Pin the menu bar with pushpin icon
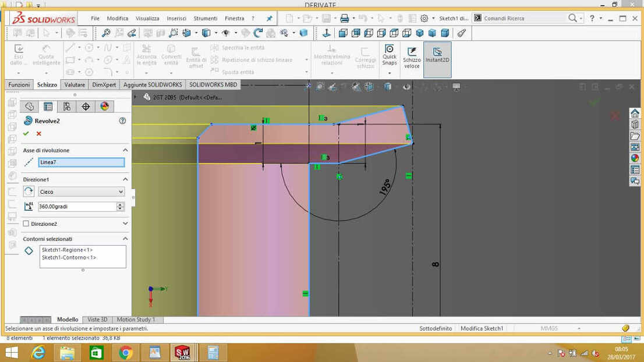Viewport: 644px width, 362px height. pyautogui.click(x=270, y=19)
